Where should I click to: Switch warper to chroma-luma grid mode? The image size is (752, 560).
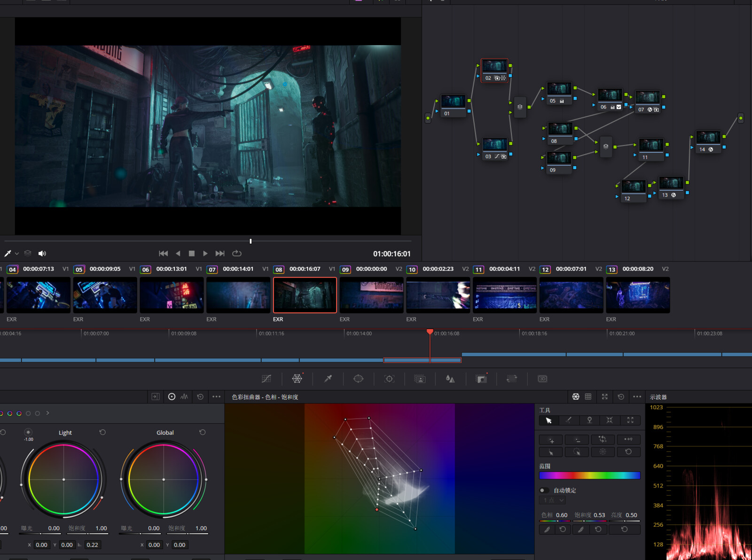coord(588,397)
